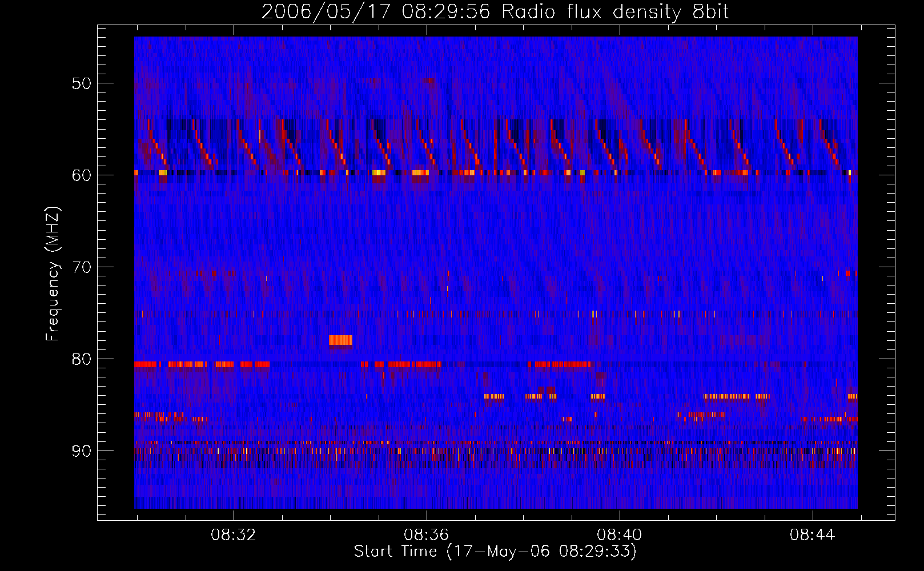Click the 70 frequency tick label
The width and height of the screenshot is (924, 571).
point(81,267)
